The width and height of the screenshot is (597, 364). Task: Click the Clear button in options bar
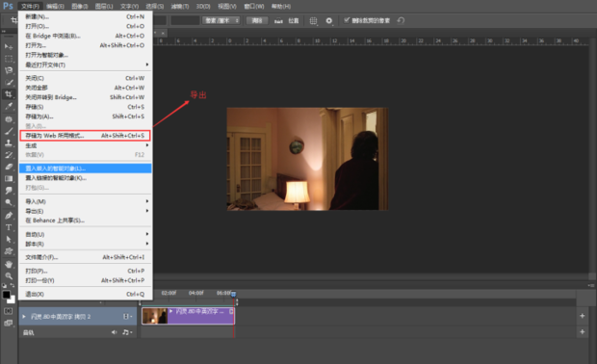tap(257, 20)
